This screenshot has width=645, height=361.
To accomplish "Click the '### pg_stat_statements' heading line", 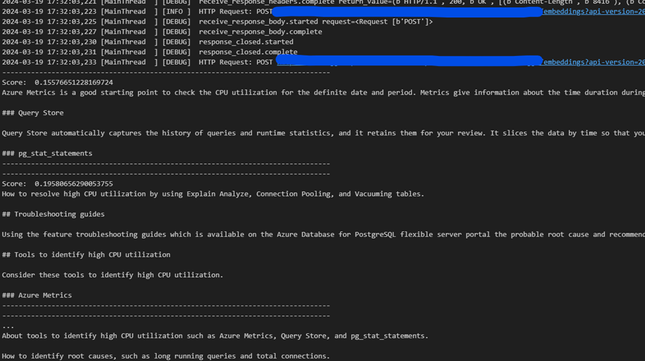I will (47, 153).
